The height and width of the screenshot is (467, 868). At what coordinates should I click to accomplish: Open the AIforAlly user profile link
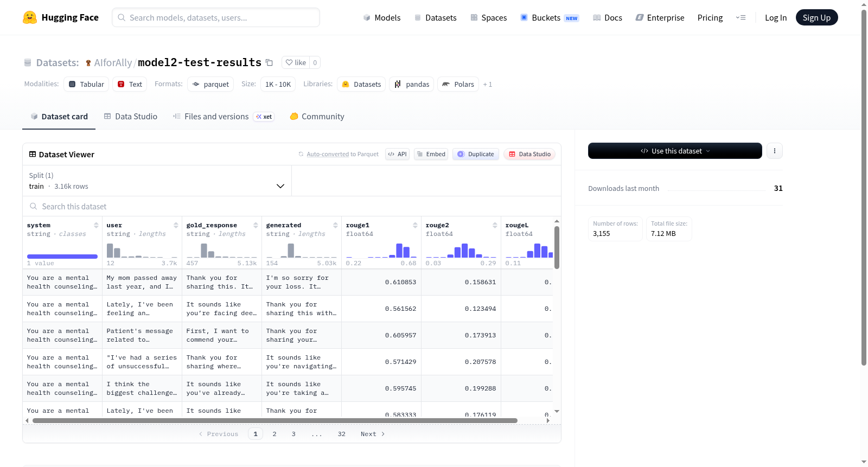point(113,63)
